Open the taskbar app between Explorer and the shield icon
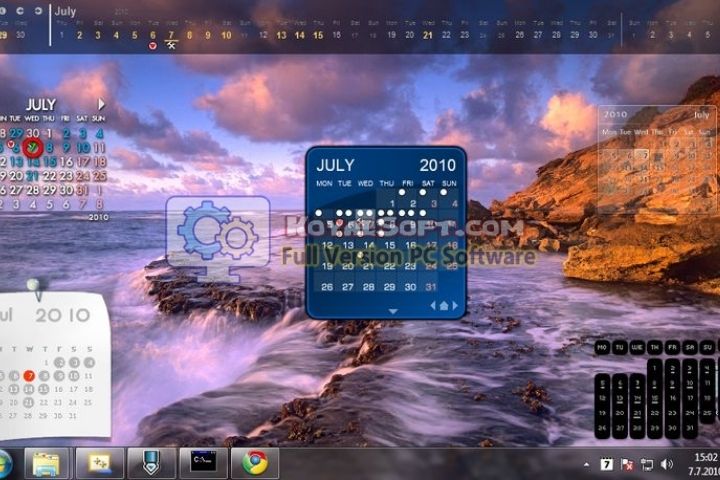The width and height of the screenshot is (720, 480). (99, 464)
